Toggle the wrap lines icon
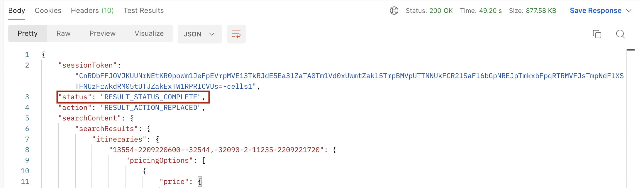Viewport: 644px width, 188px height. pyautogui.click(x=236, y=34)
